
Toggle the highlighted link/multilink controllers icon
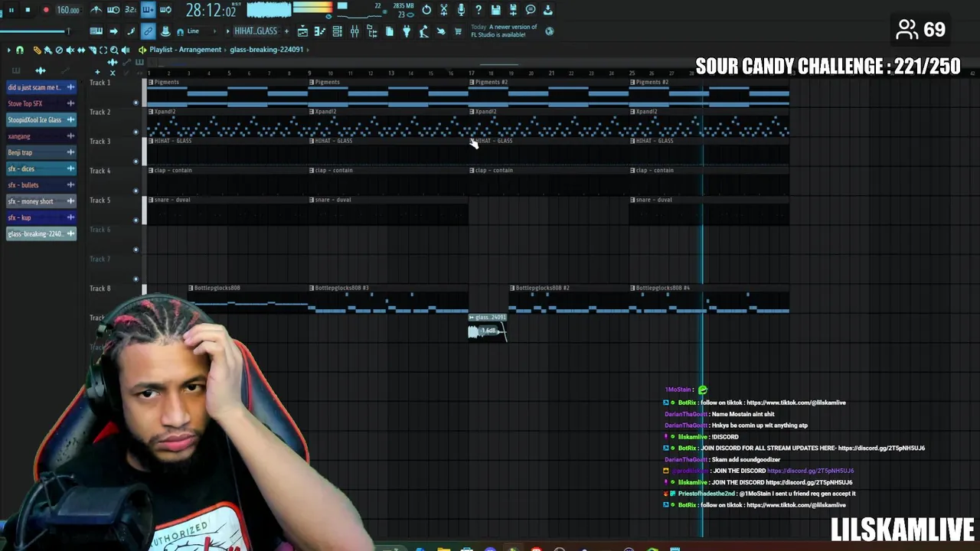[x=148, y=31]
